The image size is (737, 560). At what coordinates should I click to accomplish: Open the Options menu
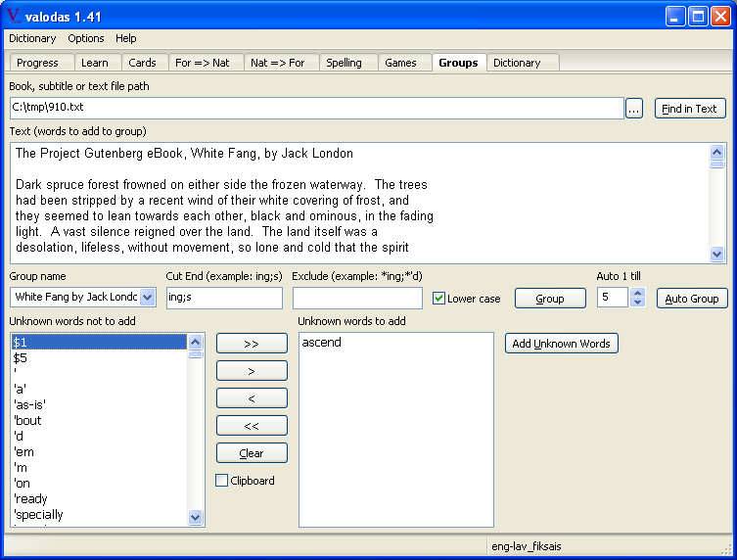[x=86, y=38]
